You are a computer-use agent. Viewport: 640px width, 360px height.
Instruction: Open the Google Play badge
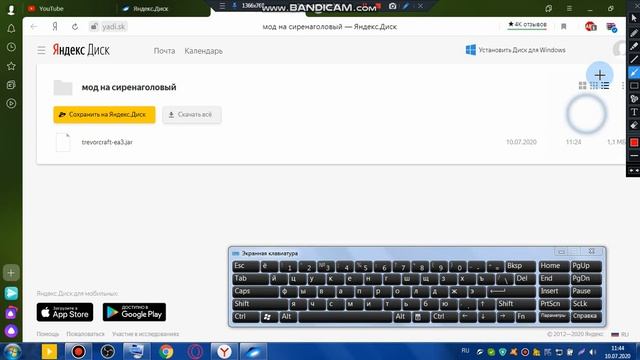point(134,312)
